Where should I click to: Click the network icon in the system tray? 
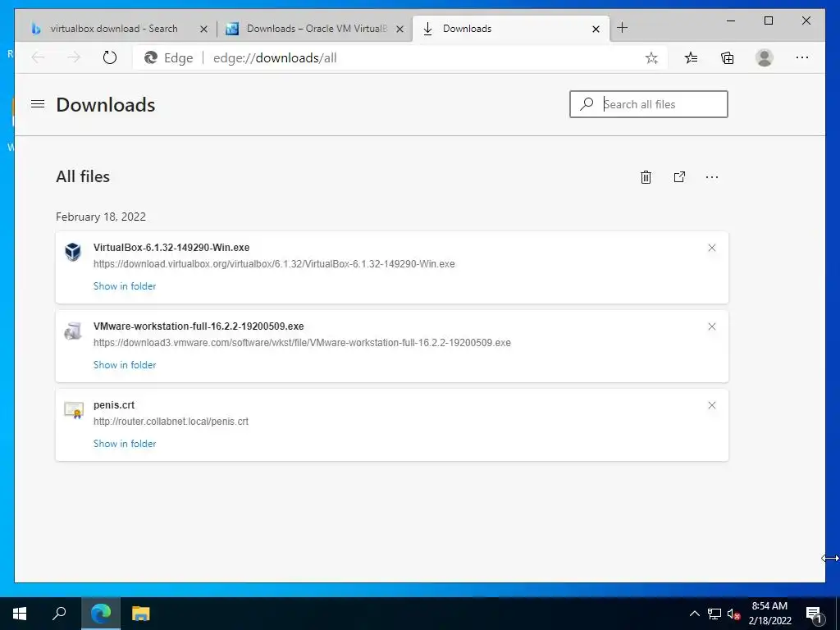coord(714,614)
